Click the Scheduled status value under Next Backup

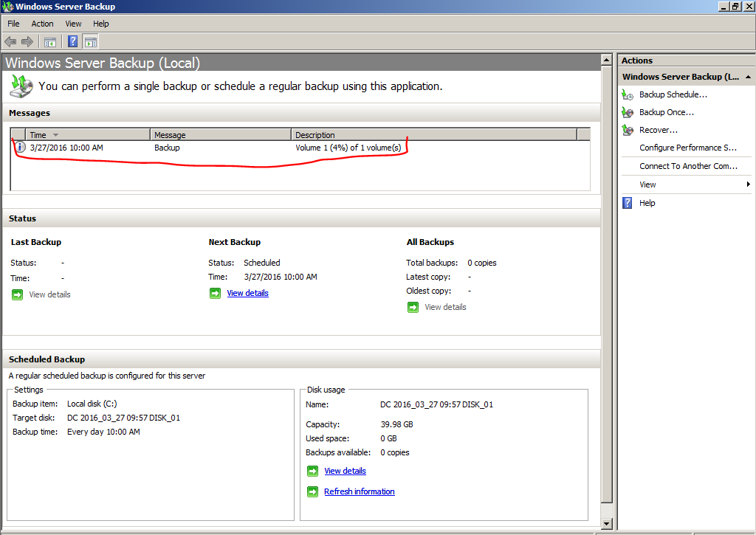point(262,263)
